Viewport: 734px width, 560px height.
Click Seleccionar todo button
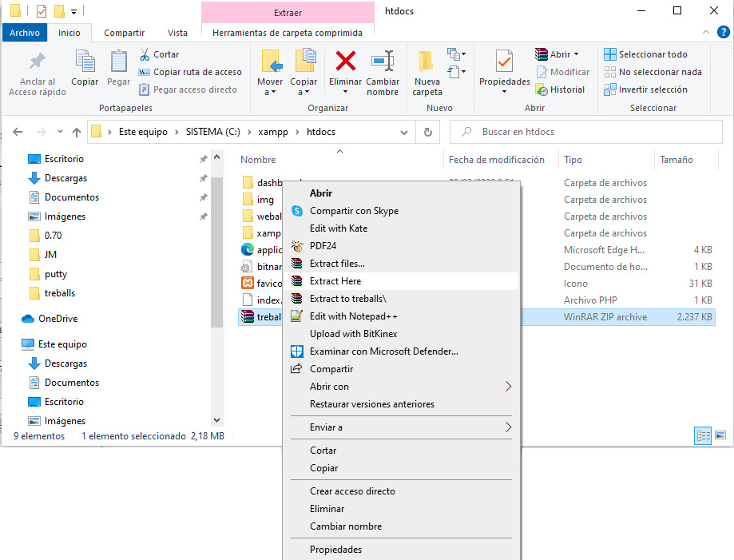646,54
